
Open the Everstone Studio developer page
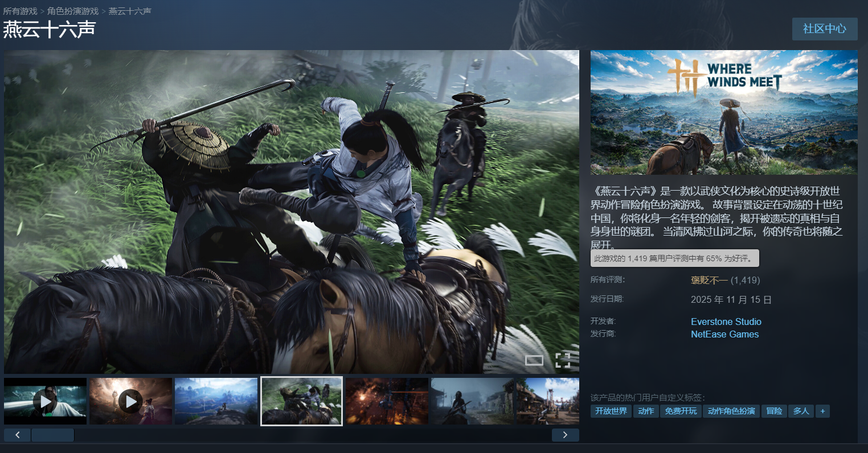click(x=726, y=322)
